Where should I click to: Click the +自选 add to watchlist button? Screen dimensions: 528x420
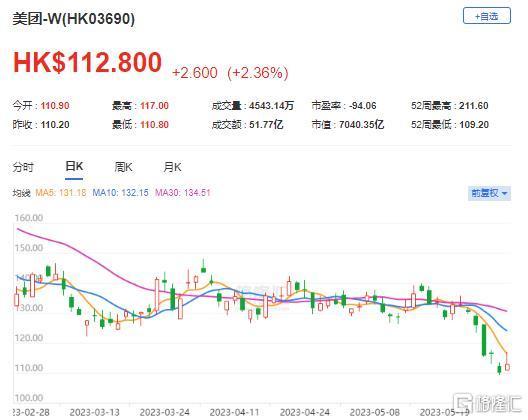coord(487,16)
